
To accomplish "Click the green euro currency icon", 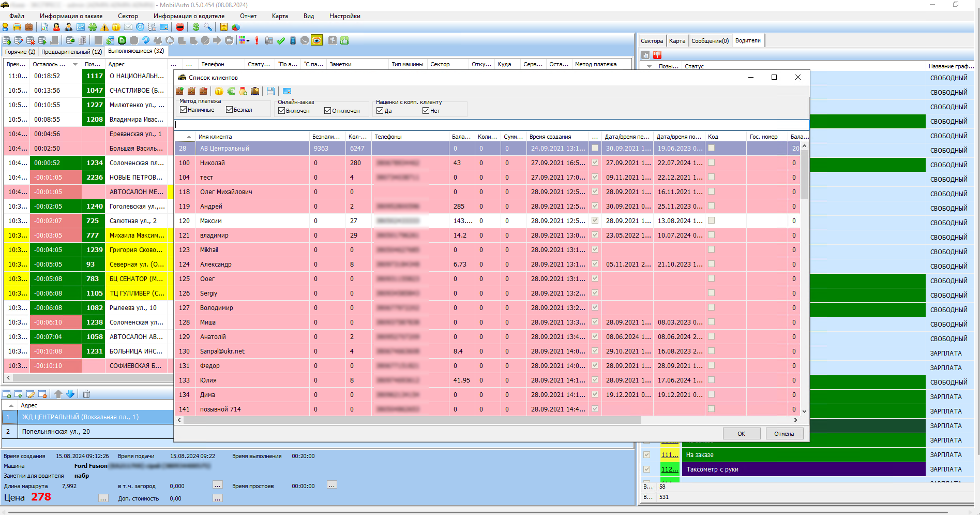I will (x=231, y=91).
